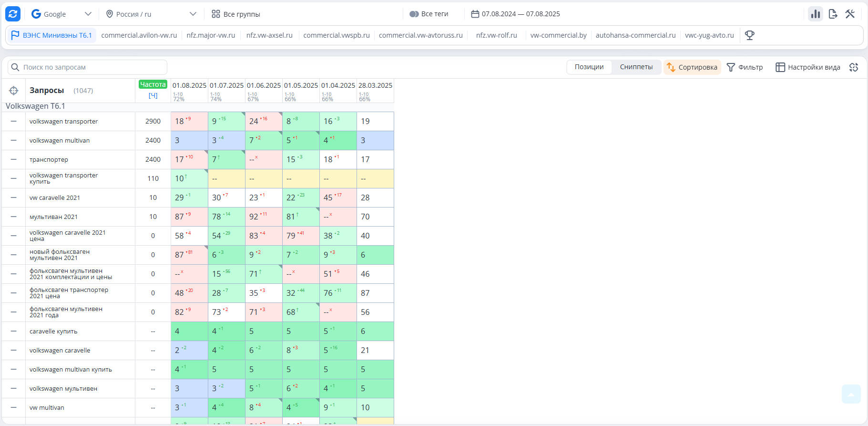868x426 pixels.
Task: Click the Google logo icon
Action: tap(36, 14)
